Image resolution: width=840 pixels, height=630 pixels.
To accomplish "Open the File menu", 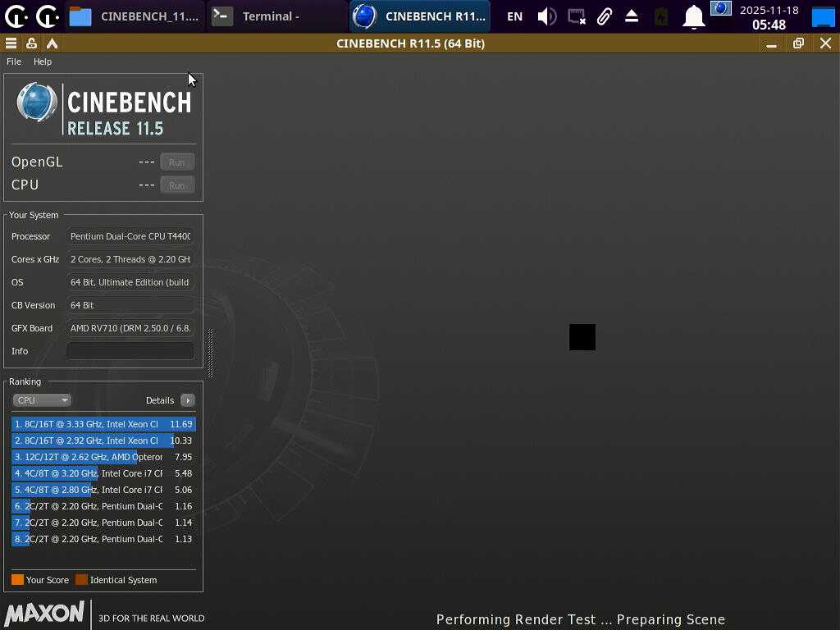I will pyautogui.click(x=14, y=62).
